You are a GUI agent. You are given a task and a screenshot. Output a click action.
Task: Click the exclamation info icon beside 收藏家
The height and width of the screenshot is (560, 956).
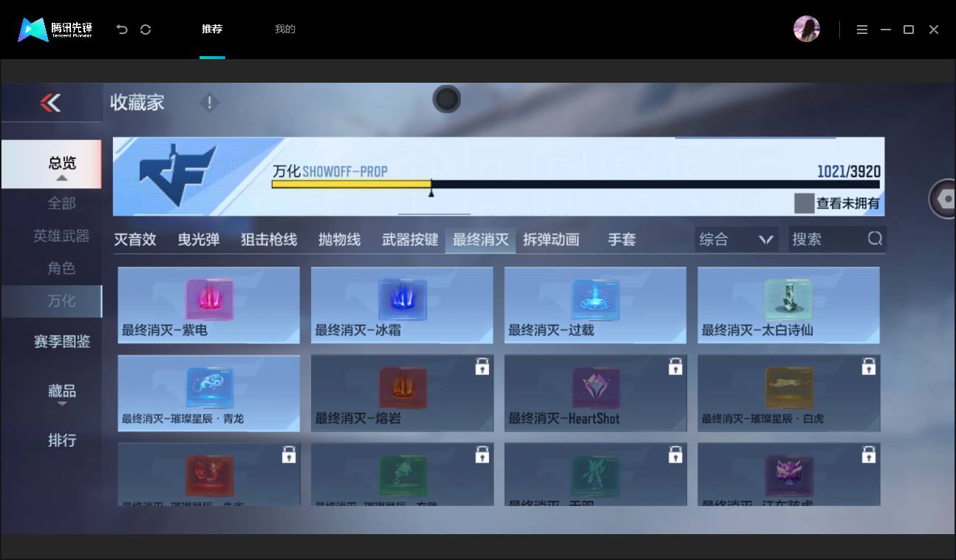click(209, 103)
